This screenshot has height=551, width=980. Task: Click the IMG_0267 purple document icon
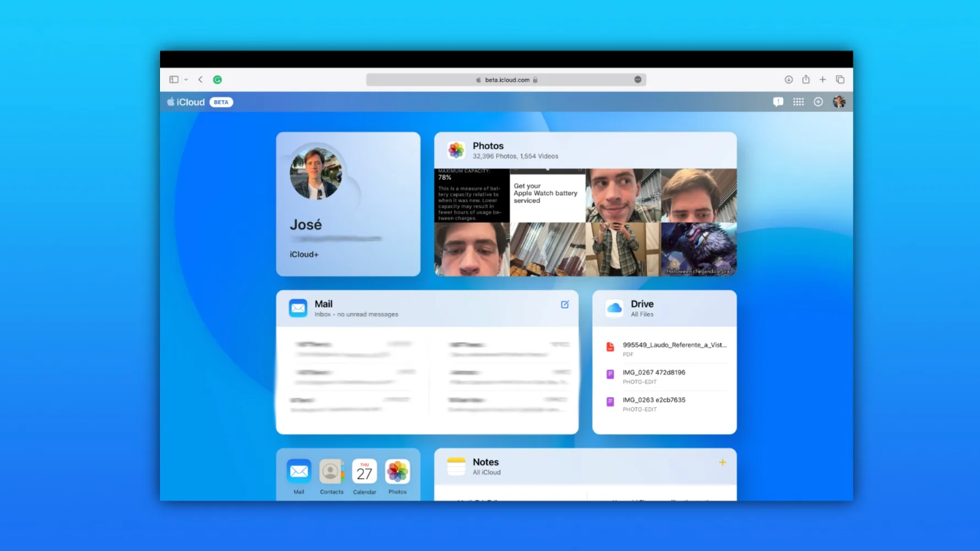pos(610,374)
